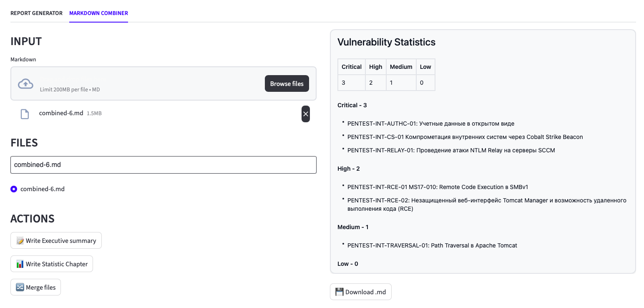Click the memo icon on Write Executive summary
Screen dimensions: 644x308
pos(20,241)
